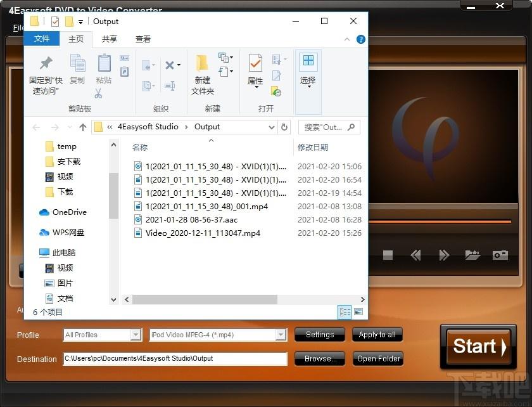The height and width of the screenshot is (407, 532).
Task: Click the Start conversion button
Action: point(478,347)
